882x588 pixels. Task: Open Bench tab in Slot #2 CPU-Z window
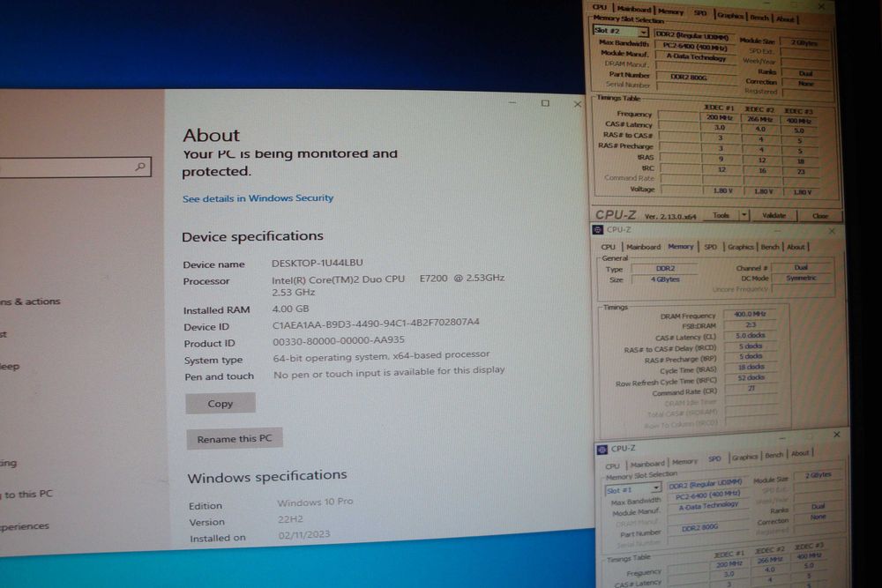[759, 18]
